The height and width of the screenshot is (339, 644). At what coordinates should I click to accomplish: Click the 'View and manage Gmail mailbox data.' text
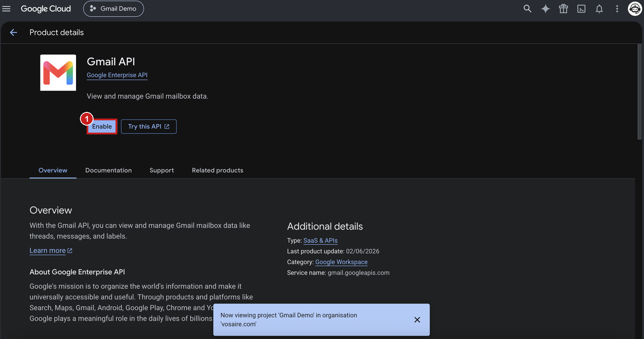[148, 96]
